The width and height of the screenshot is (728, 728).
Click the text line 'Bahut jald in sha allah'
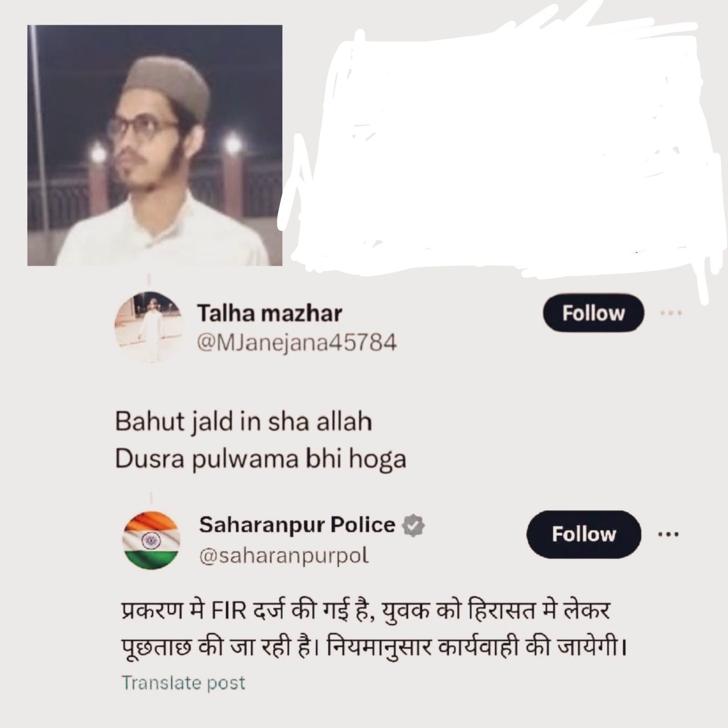click(x=243, y=421)
